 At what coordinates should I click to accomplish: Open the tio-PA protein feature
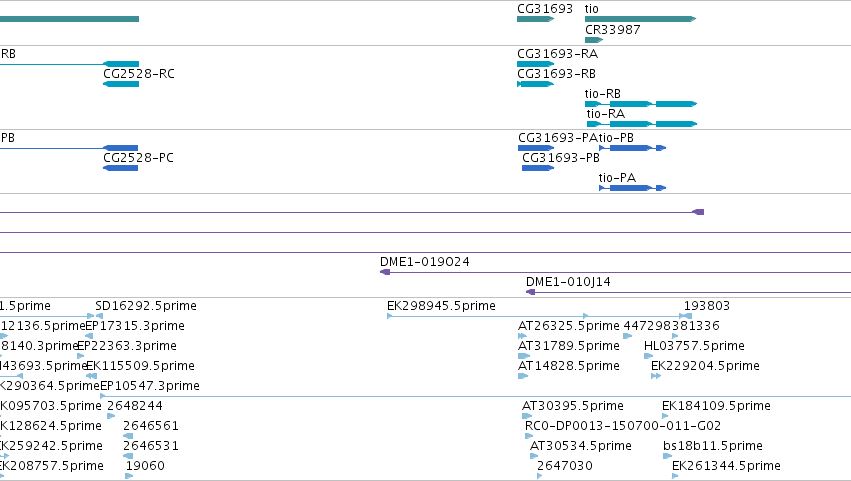click(632, 188)
